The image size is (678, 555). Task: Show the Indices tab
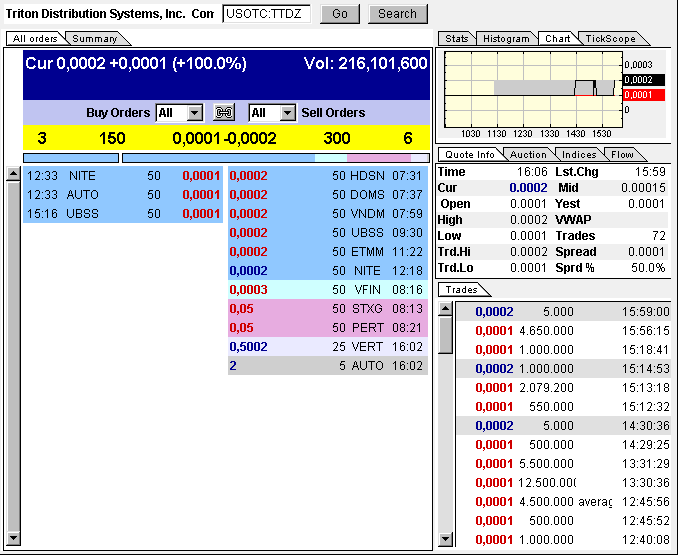(579, 155)
